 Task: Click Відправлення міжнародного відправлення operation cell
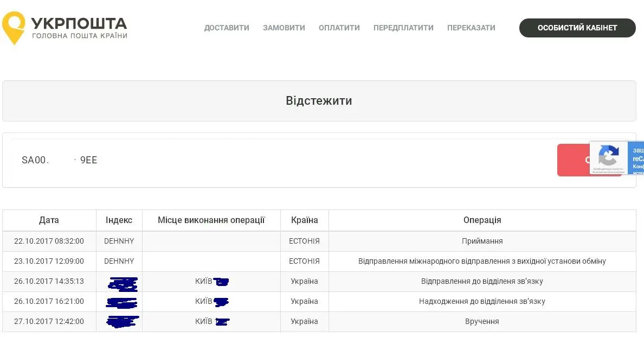click(x=482, y=262)
